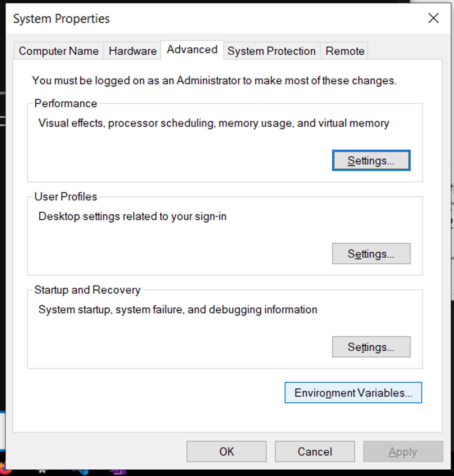Click the Store icon in taskbar
This screenshot has width=454, height=476.
[42, 472]
